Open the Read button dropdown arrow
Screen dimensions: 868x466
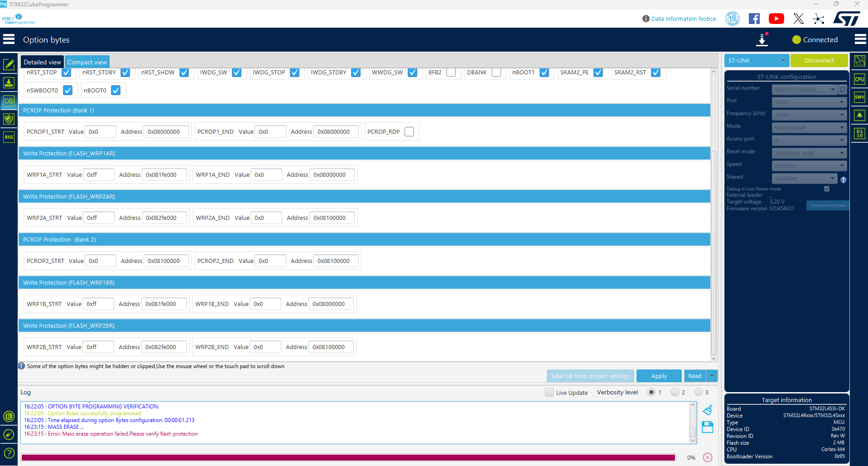click(712, 376)
